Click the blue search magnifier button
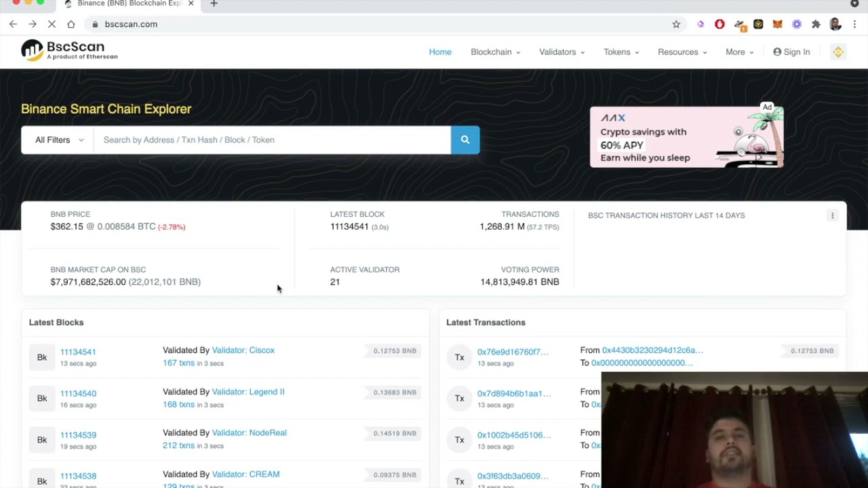This screenshot has width=868, height=488. point(465,140)
